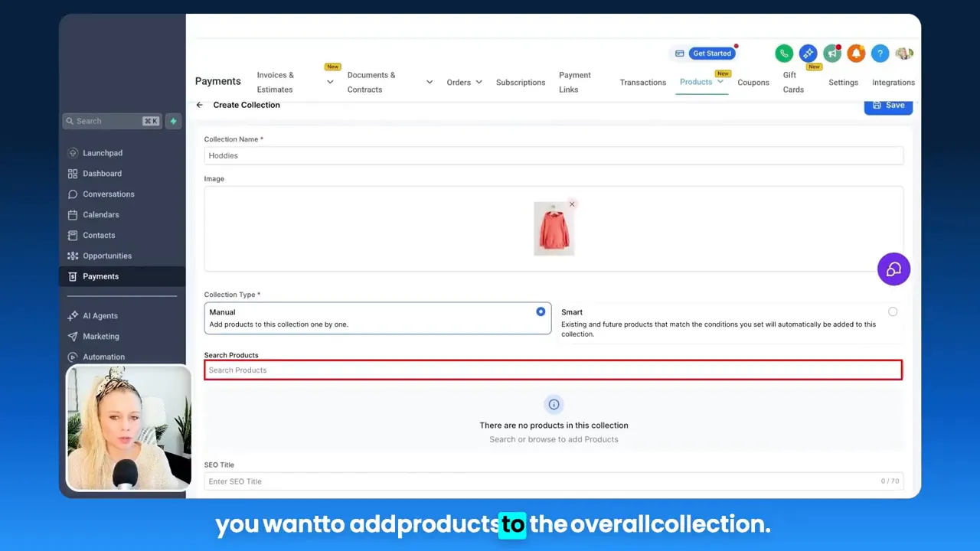The height and width of the screenshot is (551, 980).
Task: Open Marketing in the sidebar
Action: click(101, 337)
